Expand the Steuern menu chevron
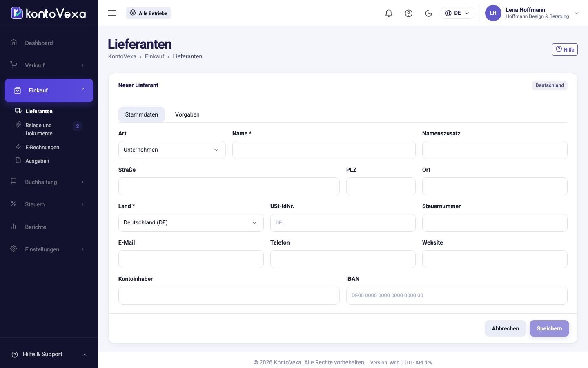Screen dimensions: 588x368 pyautogui.click(x=82, y=204)
